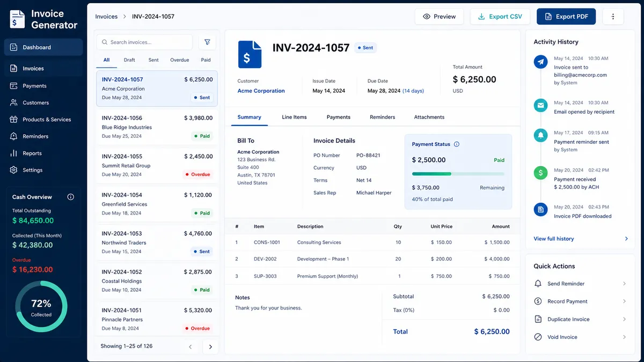Expand the Send Reminder chevron arrow

tap(625, 284)
